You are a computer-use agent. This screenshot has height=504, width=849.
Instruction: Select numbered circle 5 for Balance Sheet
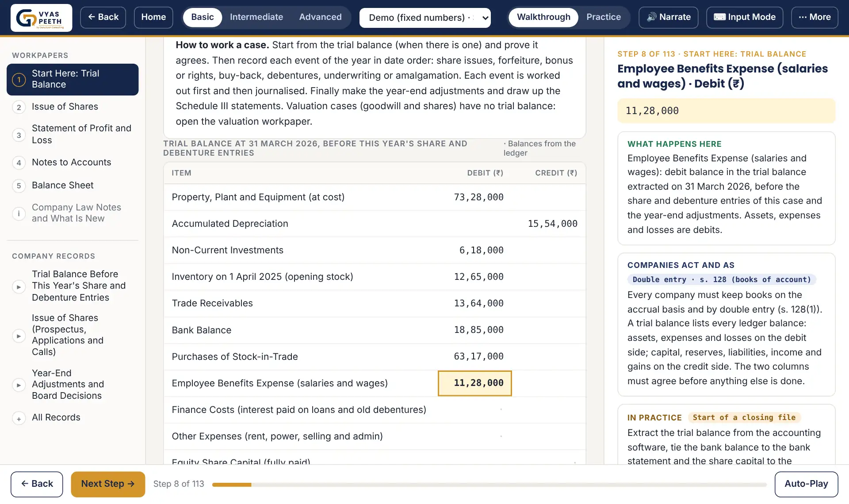point(19,186)
